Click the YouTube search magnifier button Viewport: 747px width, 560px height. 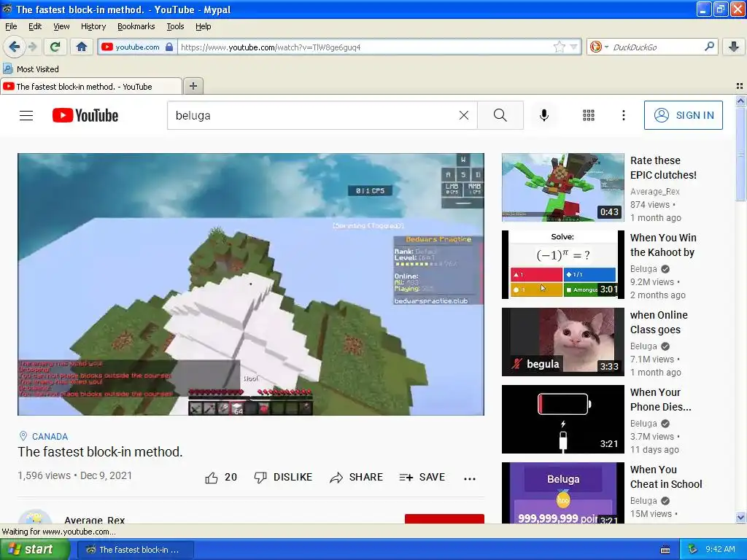pos(500,115)
